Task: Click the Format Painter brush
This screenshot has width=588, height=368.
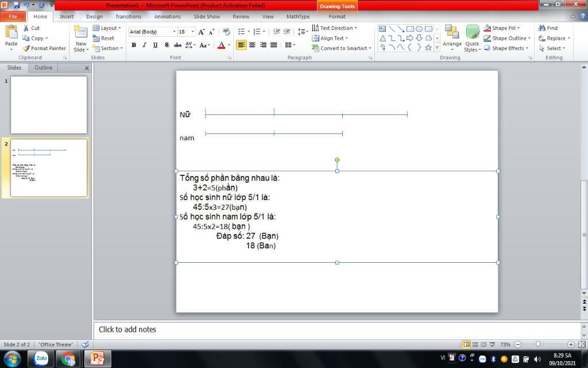Action: pyautogui.click(x=44, y=48)
